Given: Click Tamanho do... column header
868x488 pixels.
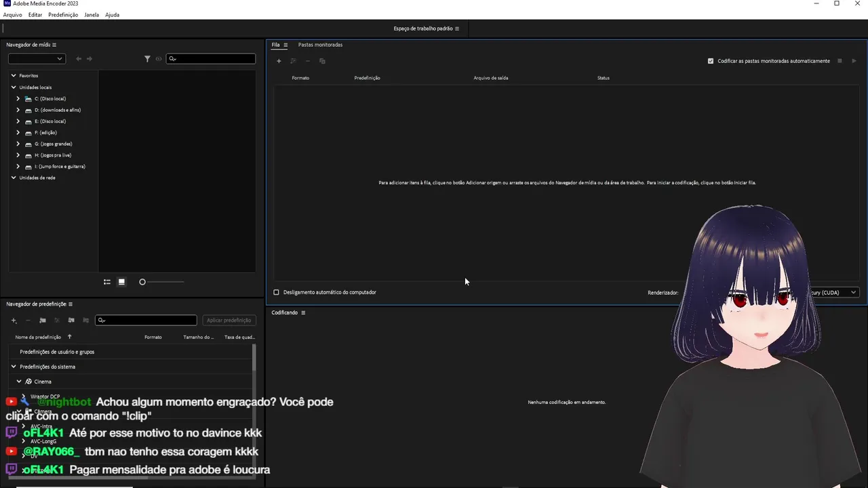Looking at the screenshot, I should (x=198, y=337).
